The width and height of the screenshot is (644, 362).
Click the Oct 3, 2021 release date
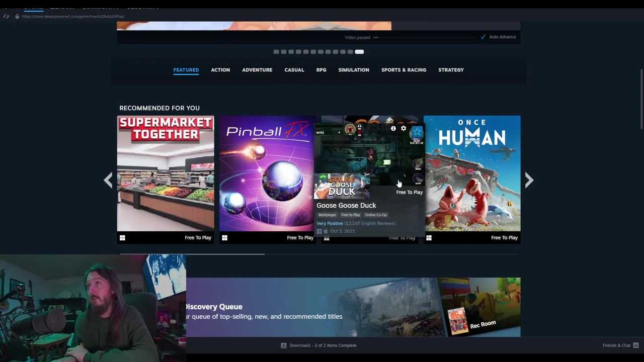343,231
